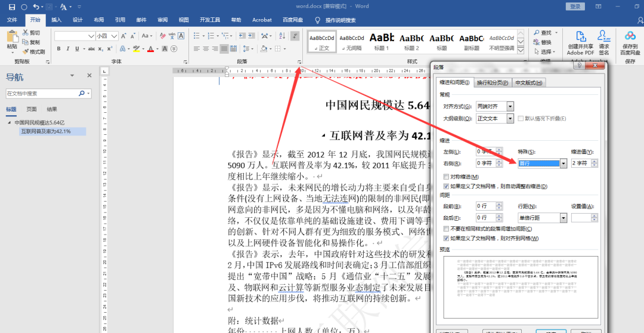Image resolution: width=644 pixels, height=333 pixels.
Task: Check the 对称缩进(M) checkbox
Action: [x=446, y=177]
